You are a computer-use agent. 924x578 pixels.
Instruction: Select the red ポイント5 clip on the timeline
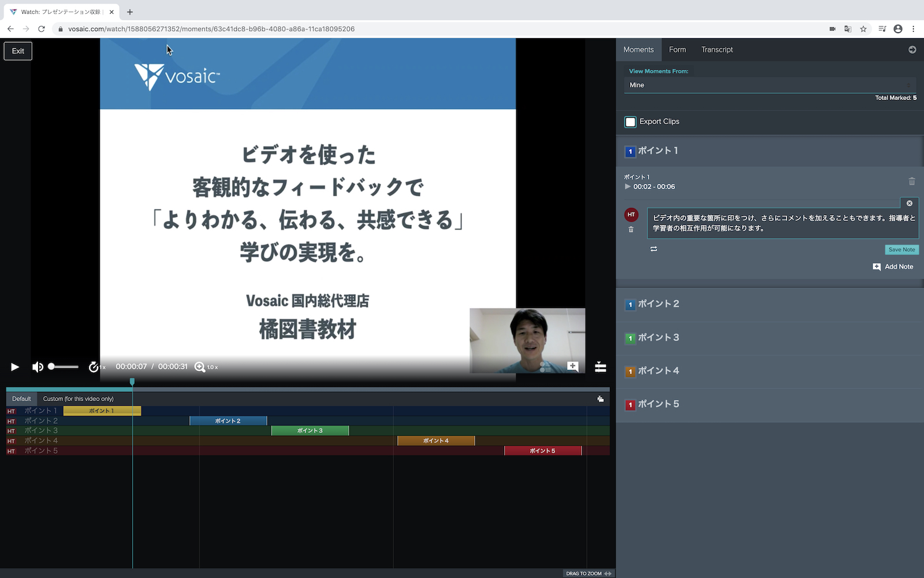pos(543,451)
